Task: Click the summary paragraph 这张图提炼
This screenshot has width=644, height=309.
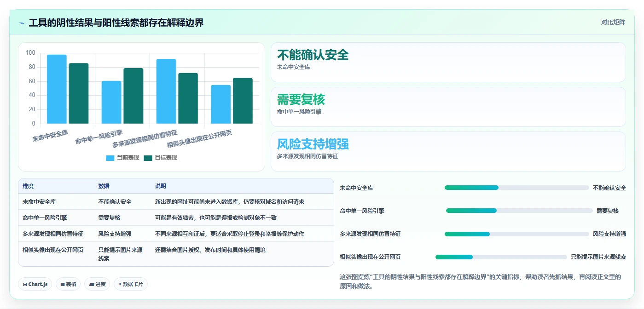Action: [481, 281]
